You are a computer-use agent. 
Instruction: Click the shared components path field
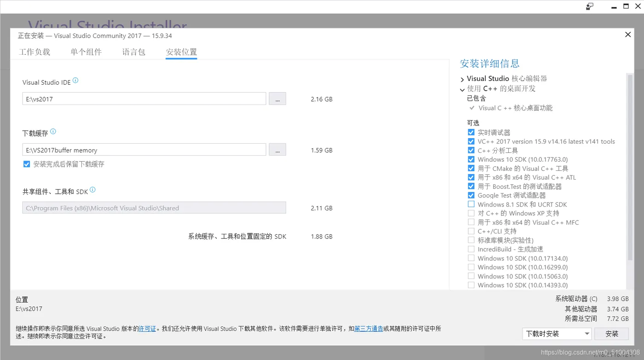[x=154, y=208]
